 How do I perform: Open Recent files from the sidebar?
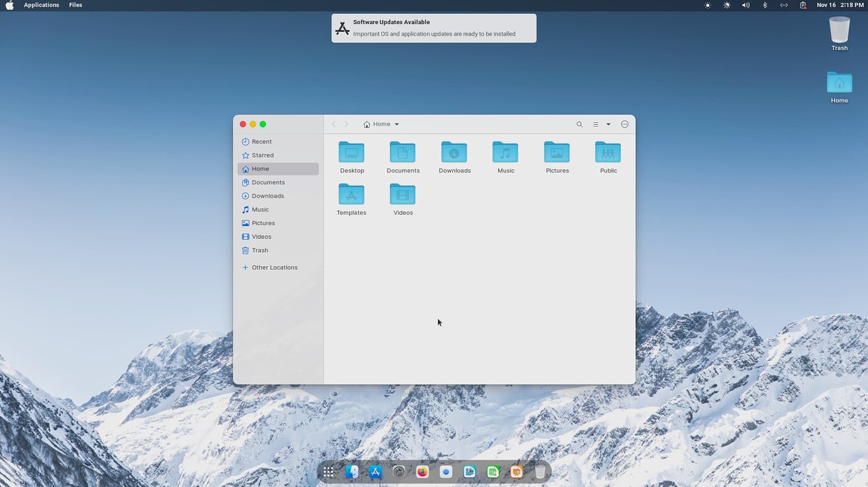point(262,142)
